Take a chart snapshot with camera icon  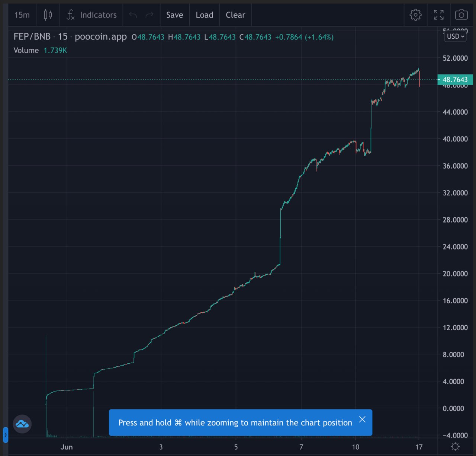(461, 15)
